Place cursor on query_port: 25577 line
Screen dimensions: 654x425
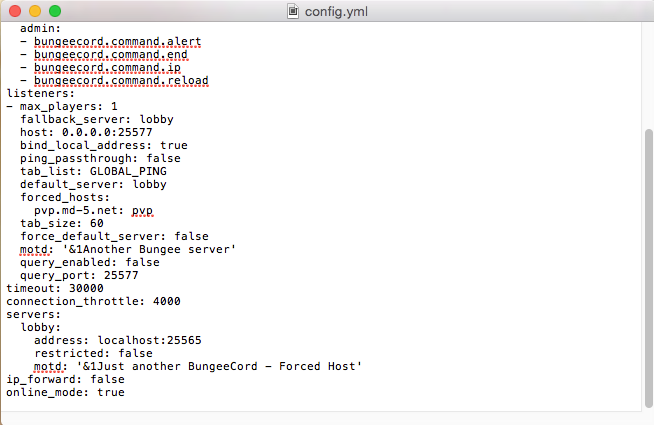click(x=79, y=275)
